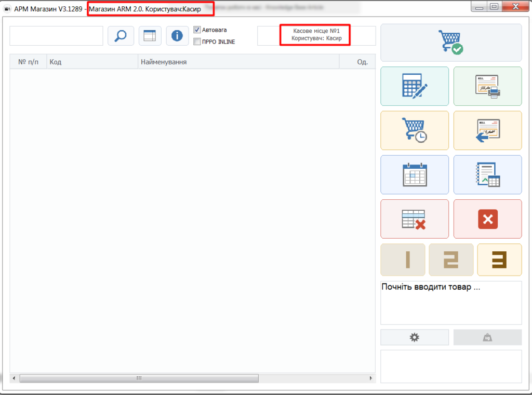Viewport: 532px width, 395px height.
Task: Click the blue information icon
Action: 177,36
